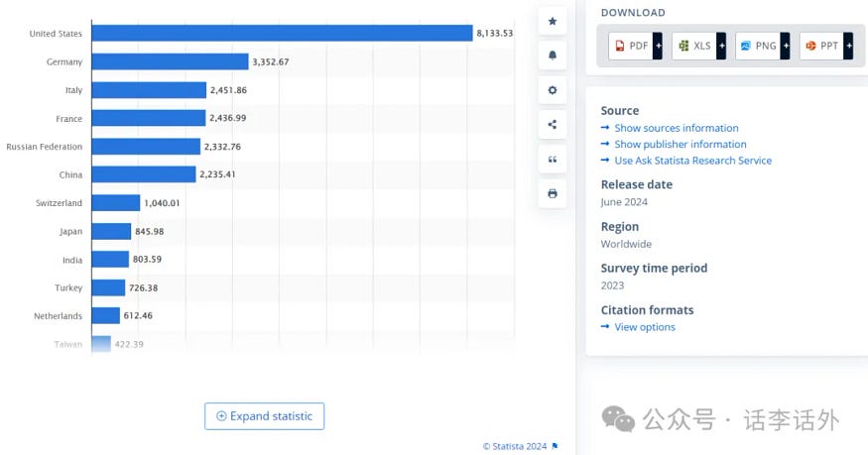
Task: Download the statistic as PNG
Action: (757, 46)
